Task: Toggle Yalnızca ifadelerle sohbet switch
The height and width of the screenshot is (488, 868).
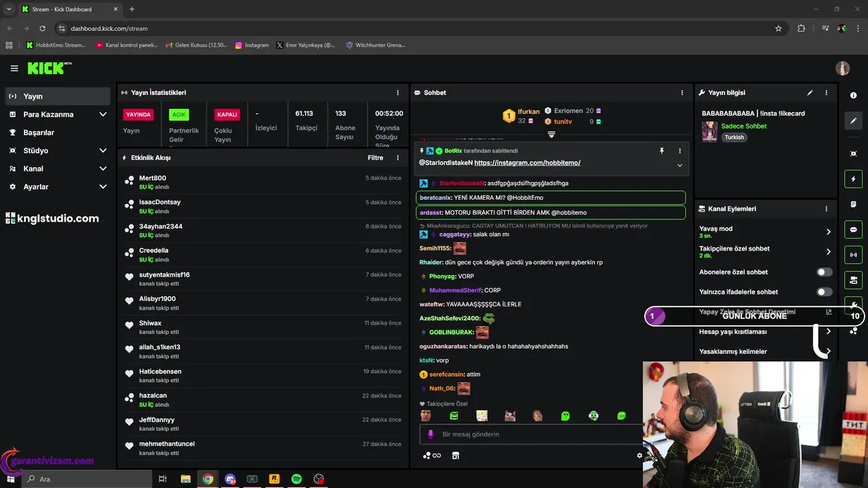Action: pyautogui.click(x=825, y=292)
